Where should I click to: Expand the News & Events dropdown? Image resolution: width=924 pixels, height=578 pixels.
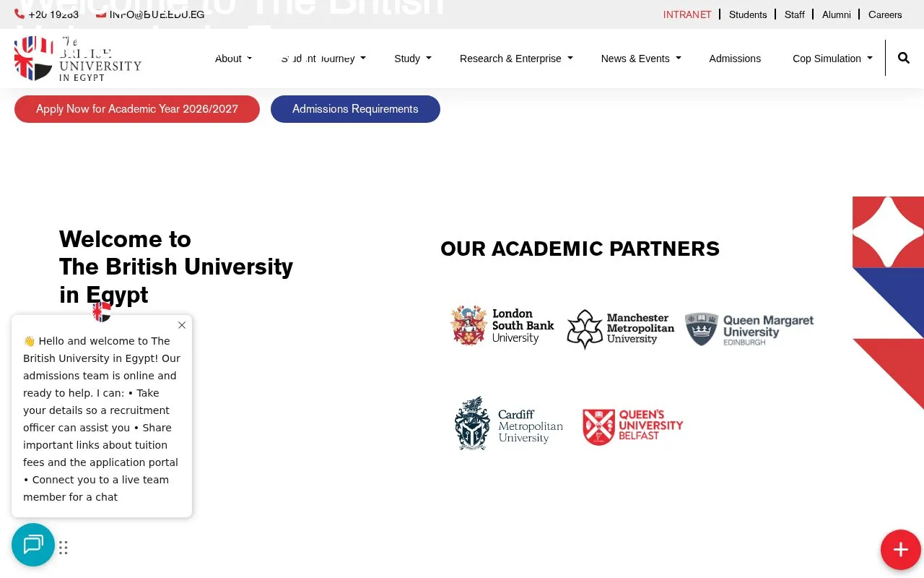pos(641,59)
